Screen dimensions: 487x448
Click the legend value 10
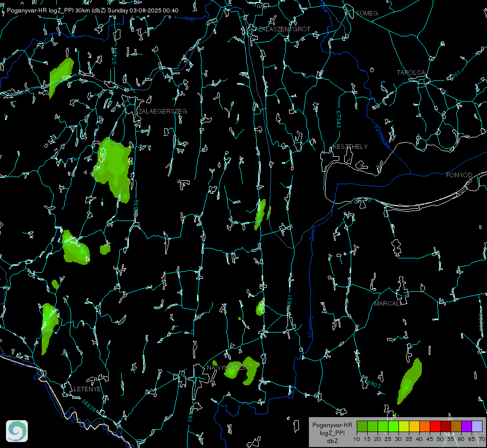357,439
